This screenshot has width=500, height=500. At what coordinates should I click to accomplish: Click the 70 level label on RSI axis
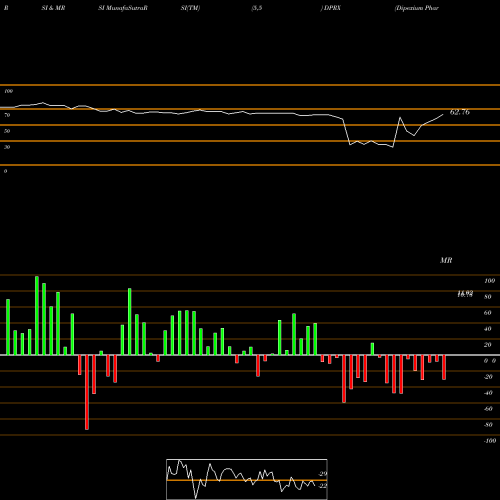(7, 115)
